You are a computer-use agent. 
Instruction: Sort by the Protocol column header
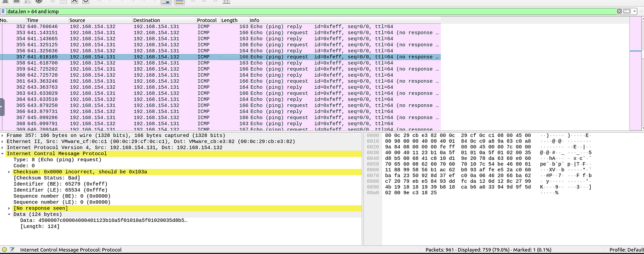coord(208,20)
